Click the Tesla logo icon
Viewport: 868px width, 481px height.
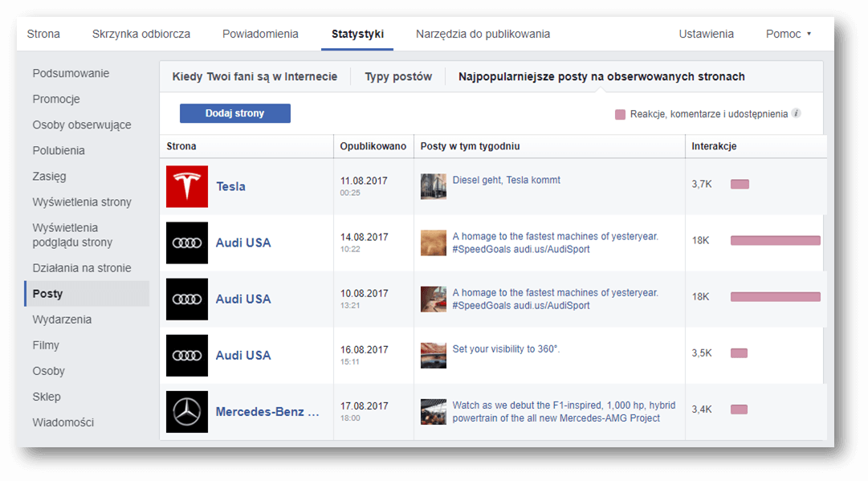tap(187, 186)
